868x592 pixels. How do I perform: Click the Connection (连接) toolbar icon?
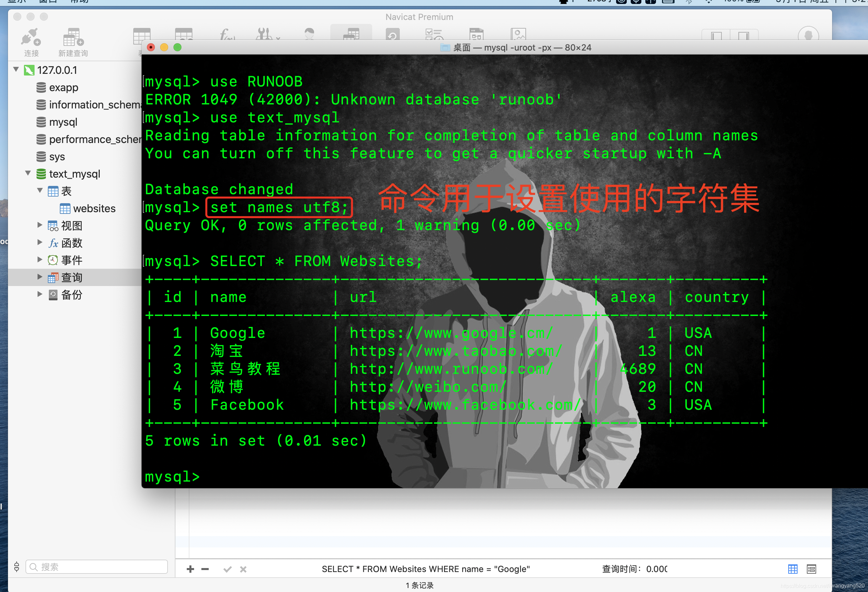(x=31, y=41)
